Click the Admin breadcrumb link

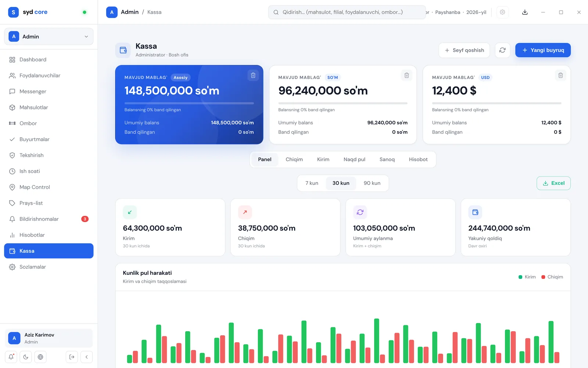click(130, 12)
